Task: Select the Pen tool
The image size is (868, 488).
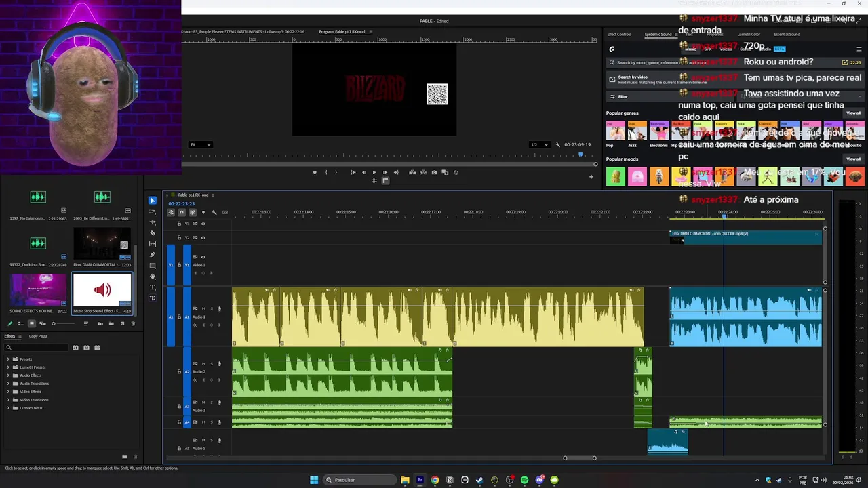Action: point(153,255)
